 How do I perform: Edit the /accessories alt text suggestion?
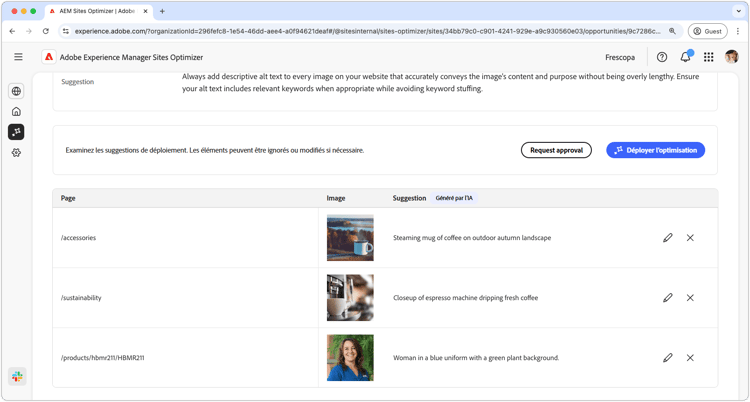coord(668,238)
